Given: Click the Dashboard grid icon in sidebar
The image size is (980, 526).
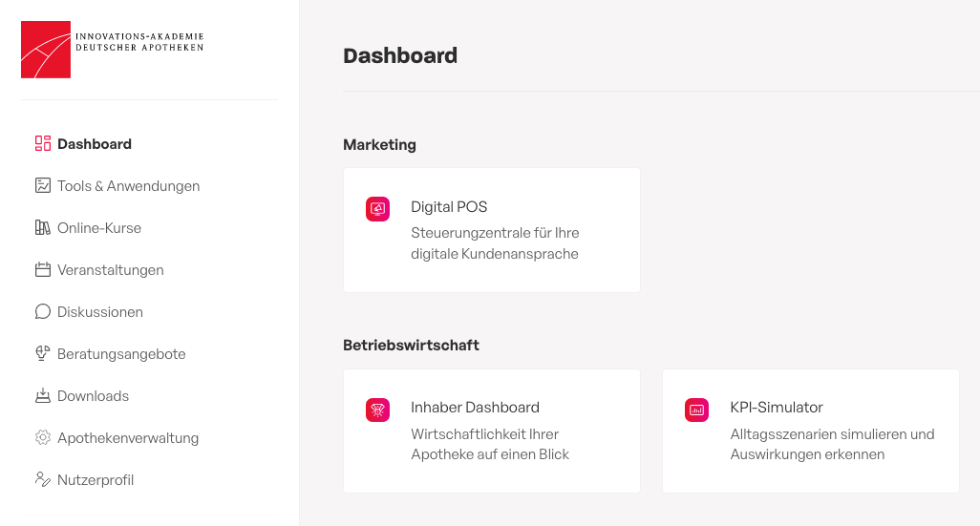Looking at the screenshot, I should (x=42, y=144).
